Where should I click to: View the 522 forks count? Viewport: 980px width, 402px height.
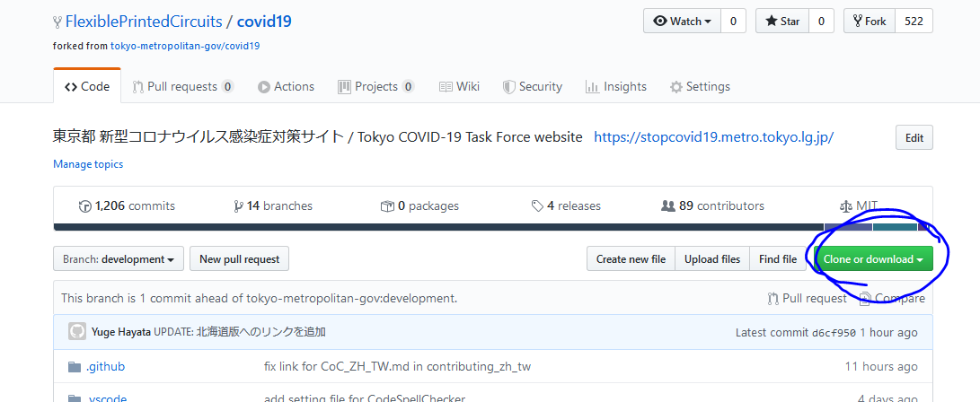pos(914,22)
